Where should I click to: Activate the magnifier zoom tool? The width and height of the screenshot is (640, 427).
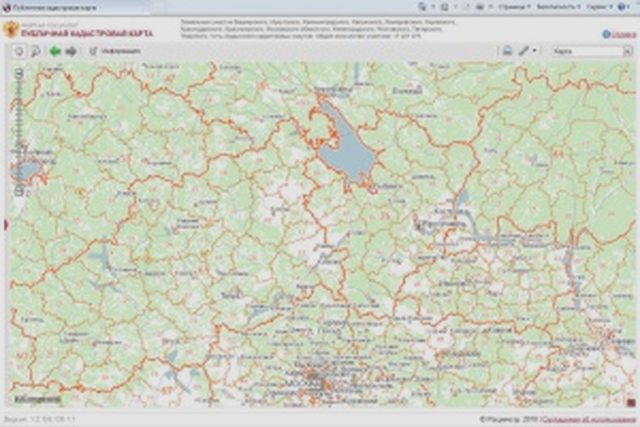point(36,51)
